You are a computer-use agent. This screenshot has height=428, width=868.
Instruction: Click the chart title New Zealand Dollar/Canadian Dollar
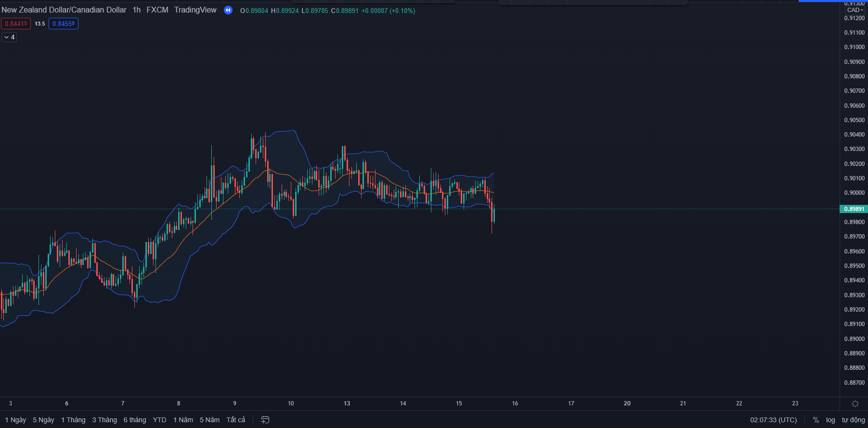pos(64,10)
